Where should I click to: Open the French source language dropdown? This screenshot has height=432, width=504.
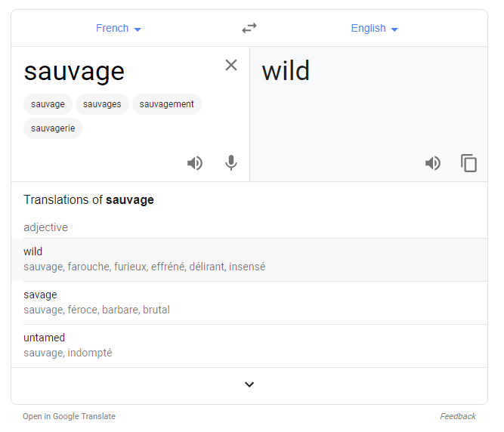coord(119,28)
